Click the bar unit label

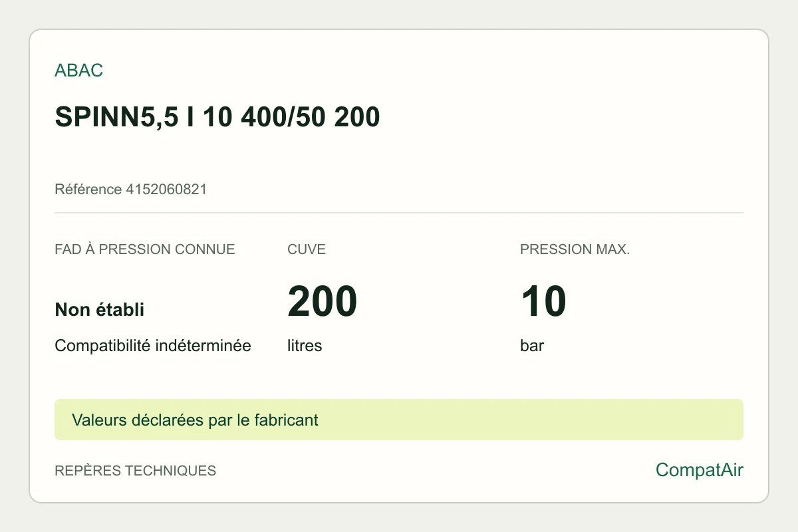[532, 346]
